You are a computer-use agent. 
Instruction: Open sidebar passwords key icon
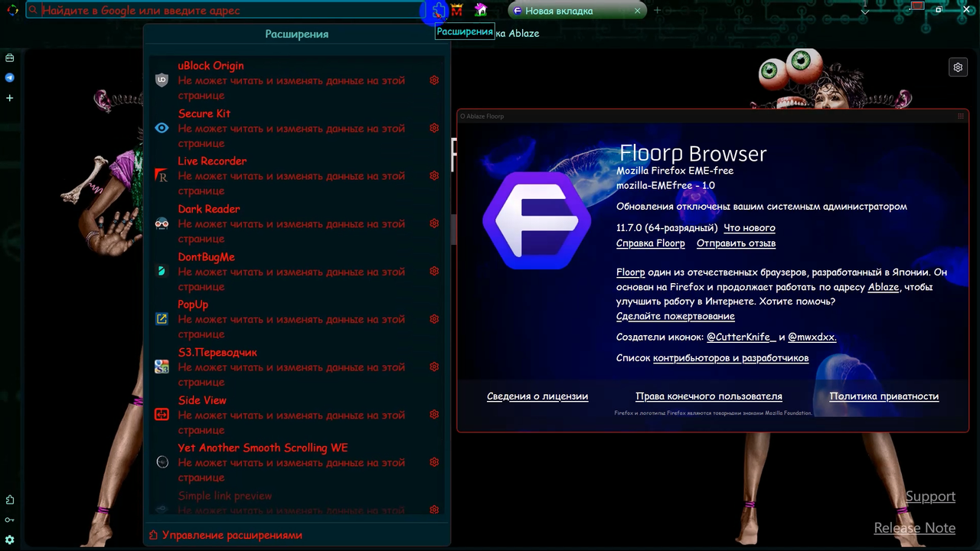tap(10, 520)
